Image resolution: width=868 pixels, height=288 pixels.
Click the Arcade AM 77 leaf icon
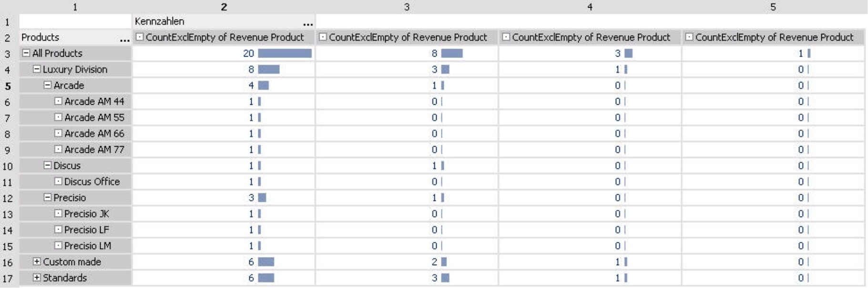[58, 149]
